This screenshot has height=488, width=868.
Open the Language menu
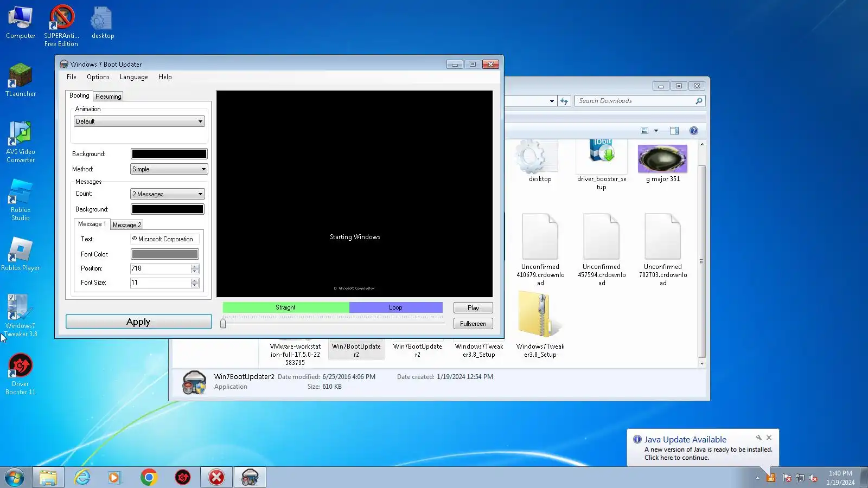134,77
